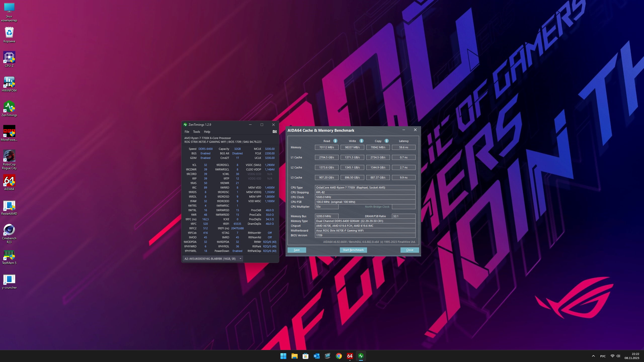
Task: Click AIDA64 icon in the taskbar
Action: point(350,356)
